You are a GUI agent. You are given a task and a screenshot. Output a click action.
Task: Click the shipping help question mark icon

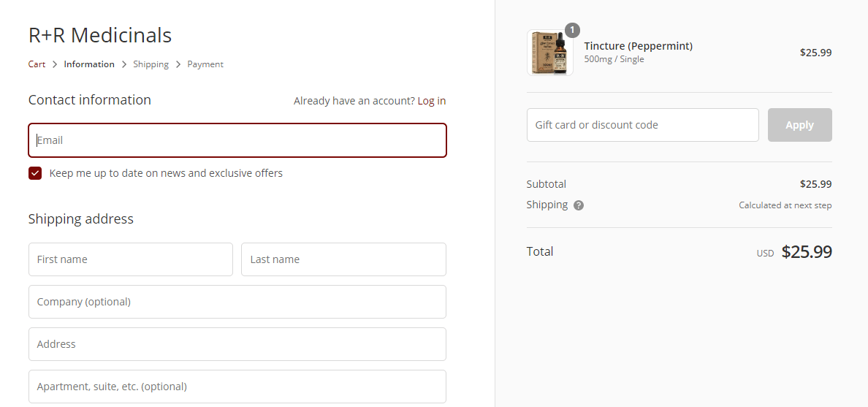[579, 205]
